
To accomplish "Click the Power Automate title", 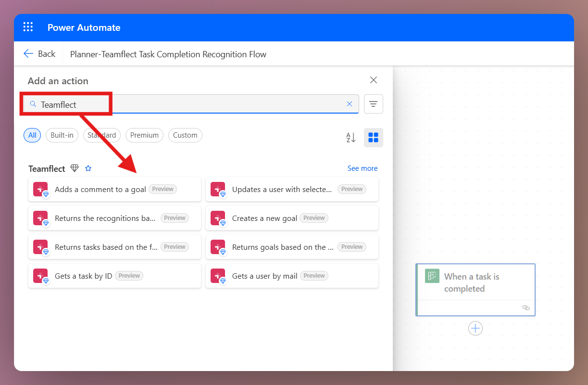I will point(84,27).
